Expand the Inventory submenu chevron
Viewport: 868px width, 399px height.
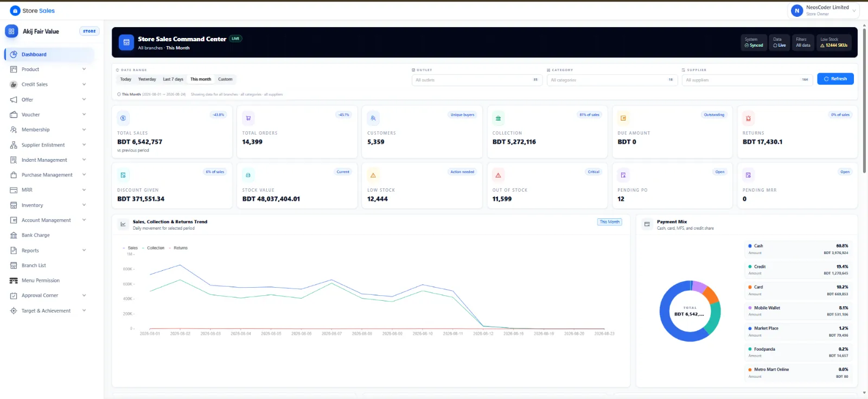(x=84, y=205)
